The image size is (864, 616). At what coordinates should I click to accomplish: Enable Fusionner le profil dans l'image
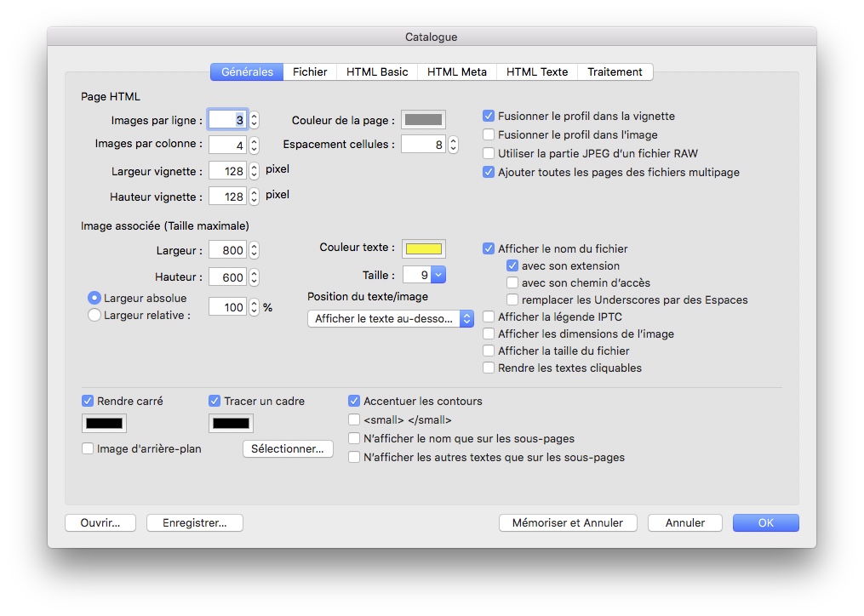[489, 134]
